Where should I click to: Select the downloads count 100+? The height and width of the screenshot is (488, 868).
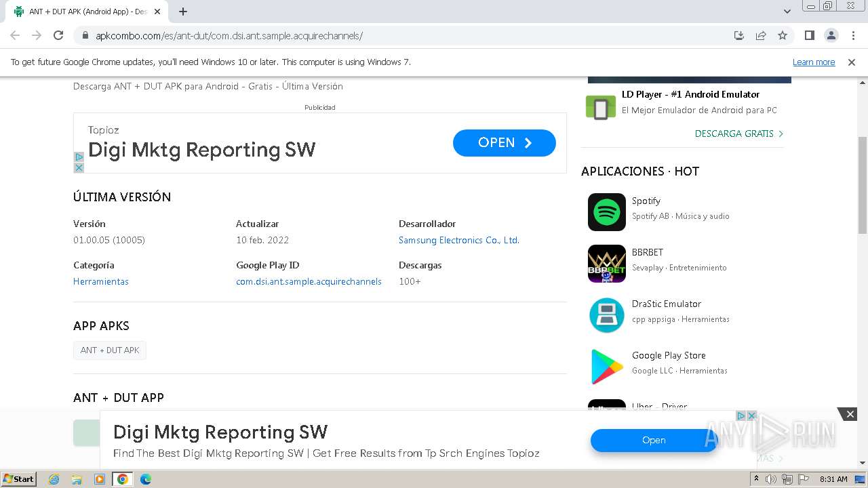(410, 281)
